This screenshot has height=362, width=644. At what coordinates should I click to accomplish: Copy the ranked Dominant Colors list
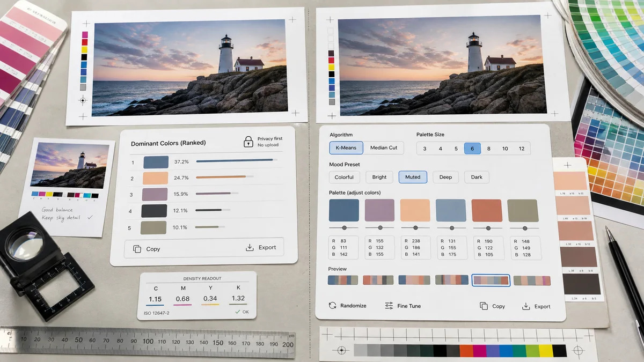(x=147, y=249)
